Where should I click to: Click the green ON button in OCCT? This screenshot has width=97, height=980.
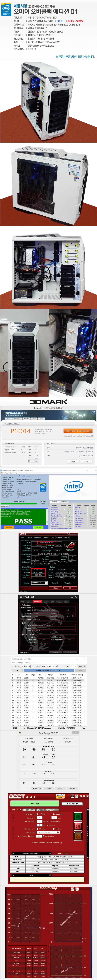(x=78, y=817)
